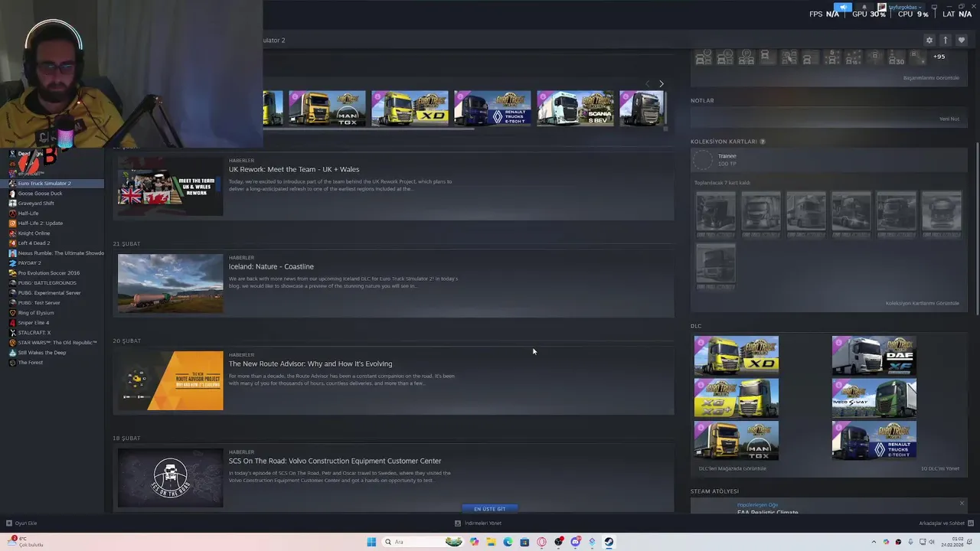Open the MAN TGX DLC tile
980x551 pixels.
pos(737,440)
